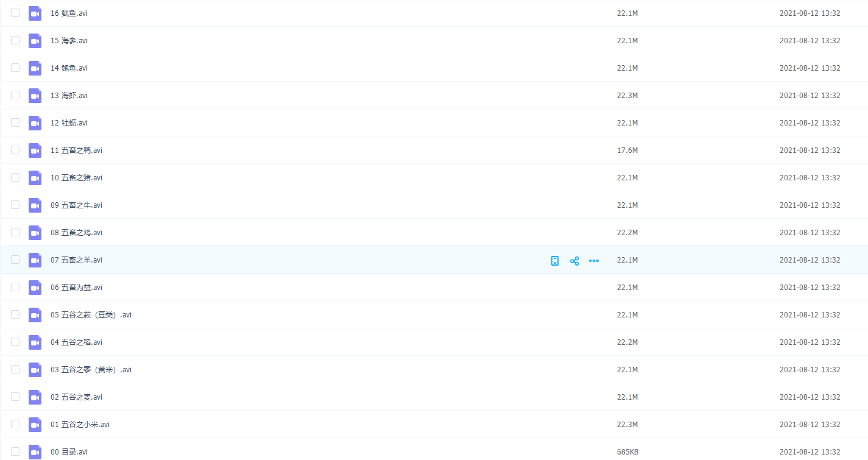Open the three-dots more menu for 07 五畜之羊.avi
Viewport: 868px width, 460px height.
[x=593, y=261]
